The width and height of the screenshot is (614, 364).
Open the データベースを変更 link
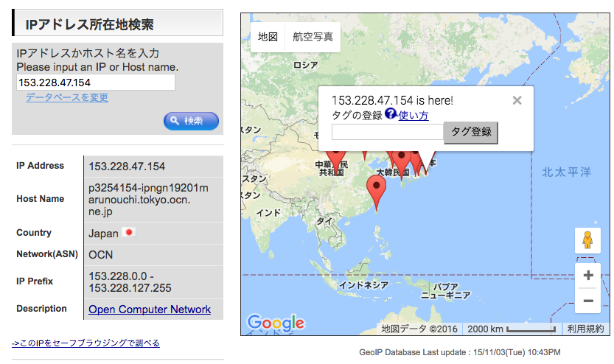click(67, 97)
